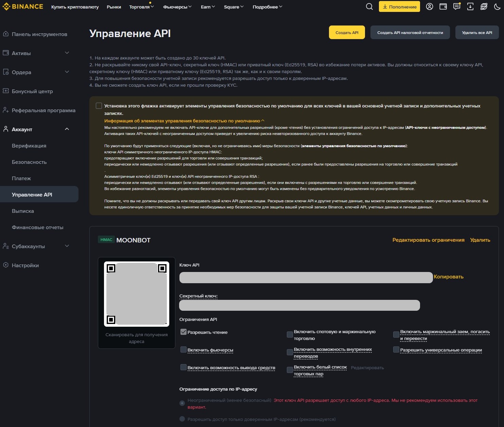The width and height of the screenshot is (504, 427).
Task: Open the chat messages icon
Action: (457, 7)
